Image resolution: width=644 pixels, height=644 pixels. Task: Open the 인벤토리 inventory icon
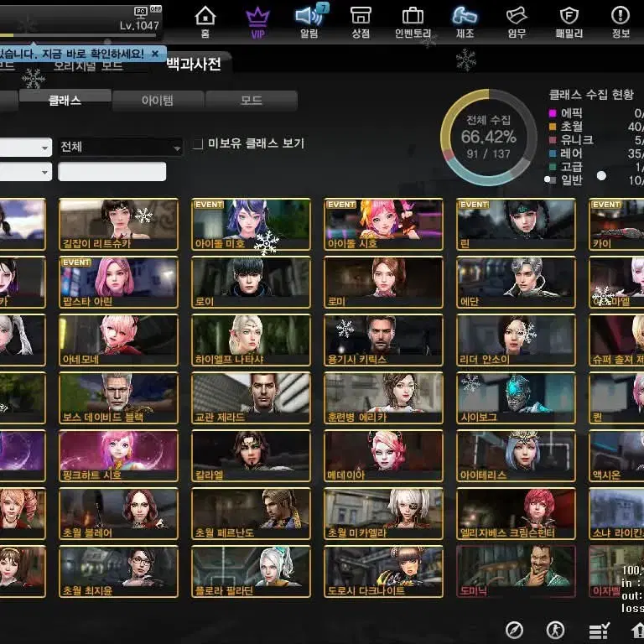click(x=413, y=22)
